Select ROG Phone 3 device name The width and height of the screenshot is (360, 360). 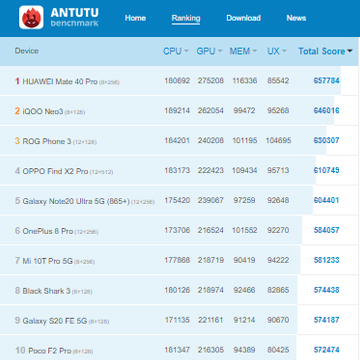click(47, 141)
